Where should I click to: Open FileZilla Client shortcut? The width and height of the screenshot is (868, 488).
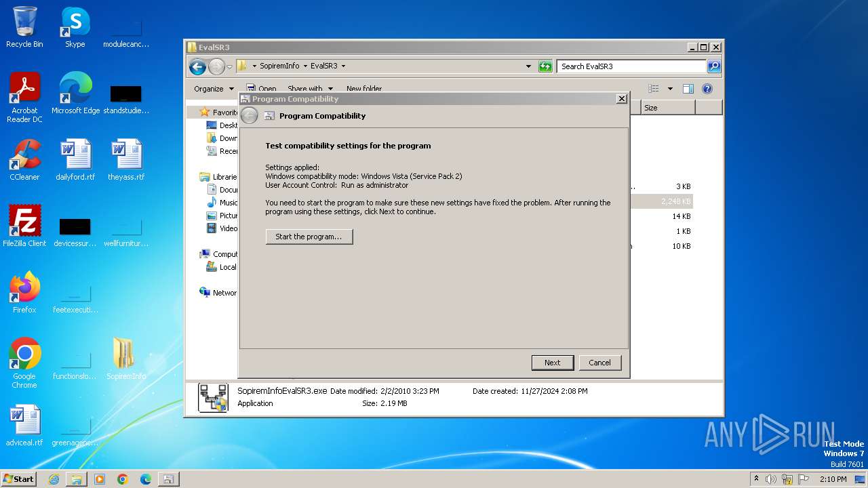24,226
